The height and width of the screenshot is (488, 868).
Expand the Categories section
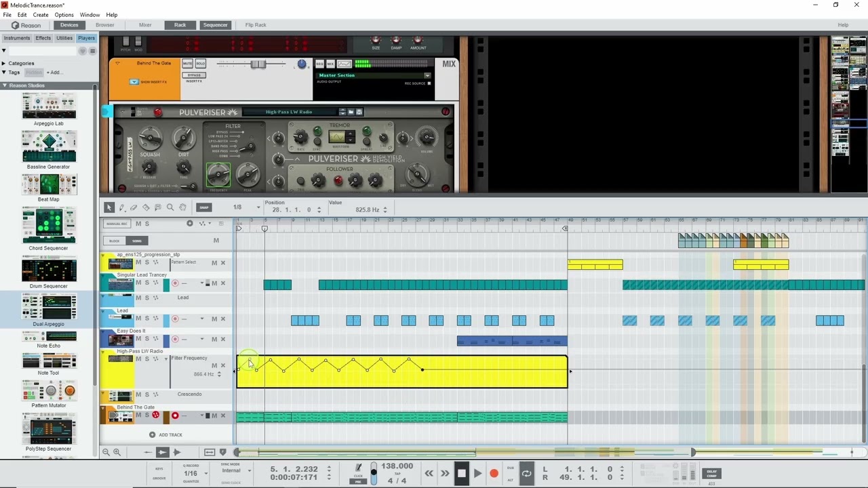coord(3,64)
